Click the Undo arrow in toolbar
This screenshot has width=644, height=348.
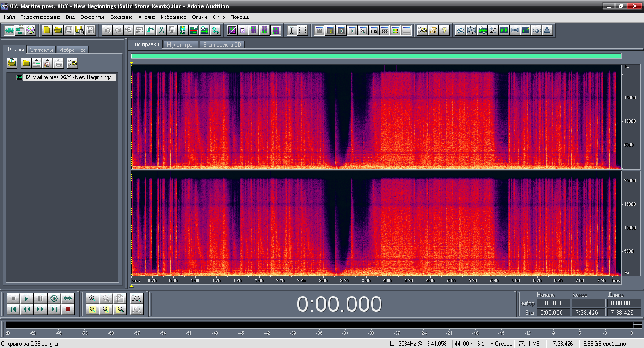click(x=107, y=31)
